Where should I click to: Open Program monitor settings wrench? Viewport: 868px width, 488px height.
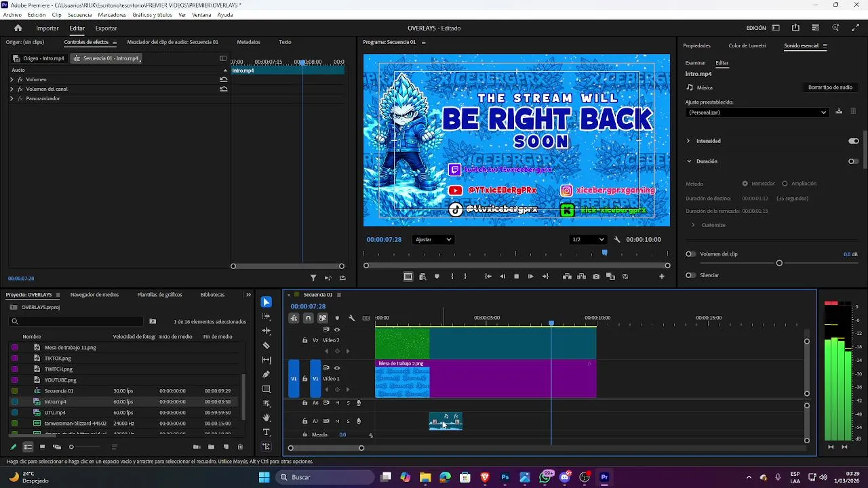point(617,239)
